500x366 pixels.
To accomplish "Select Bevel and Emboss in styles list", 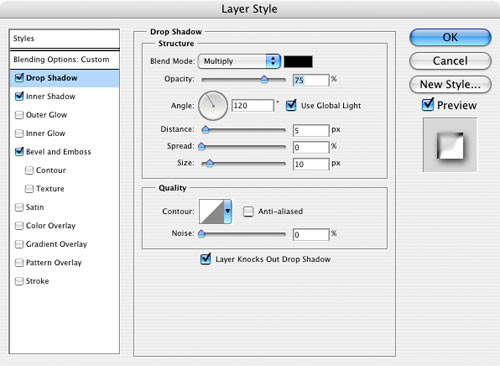I will pyautogui.click(x=58, y=152).
